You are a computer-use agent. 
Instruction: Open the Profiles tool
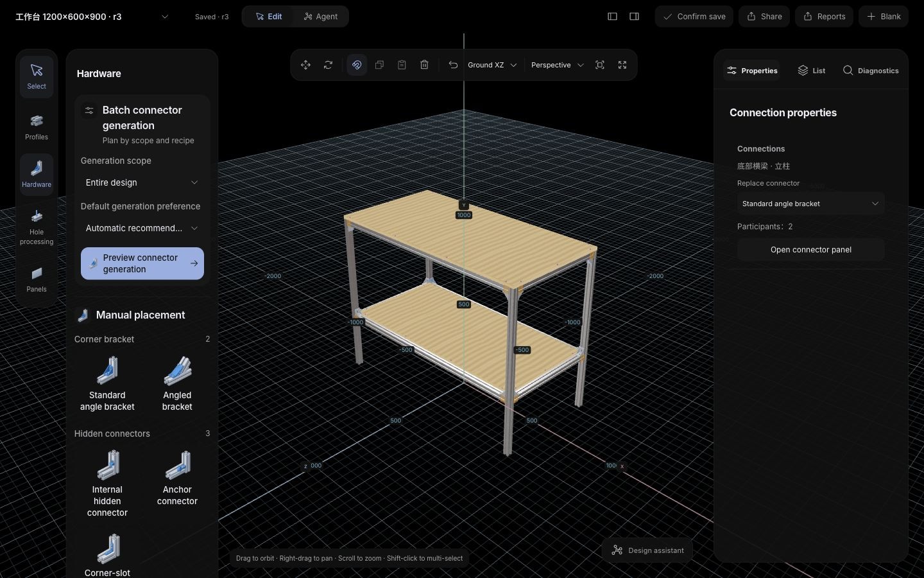[37, 127]
